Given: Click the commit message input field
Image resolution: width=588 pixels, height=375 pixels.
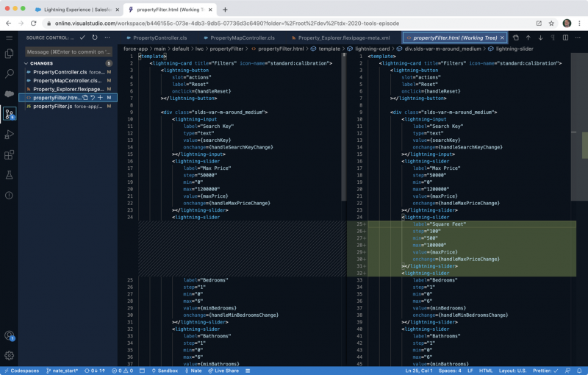Looking at the screenshot, I should coord(68,51).
